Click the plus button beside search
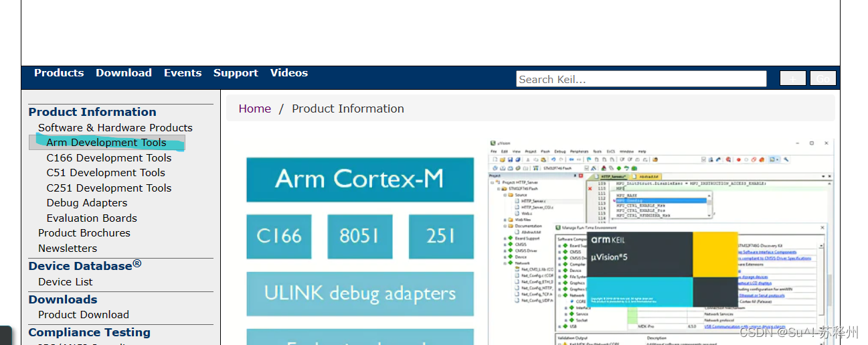Viewport: 868px width, 345px height. pyautogui.click(x=793, y=79)
